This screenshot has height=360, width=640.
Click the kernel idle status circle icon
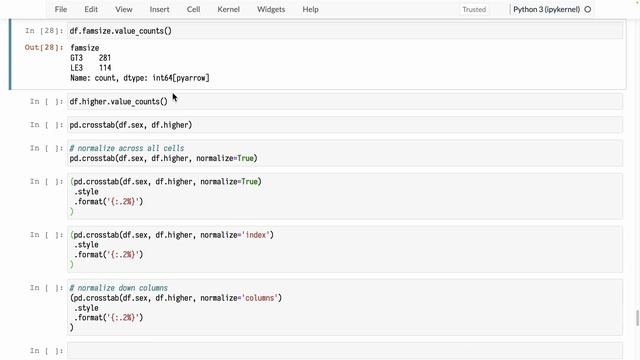pos(588,9)
